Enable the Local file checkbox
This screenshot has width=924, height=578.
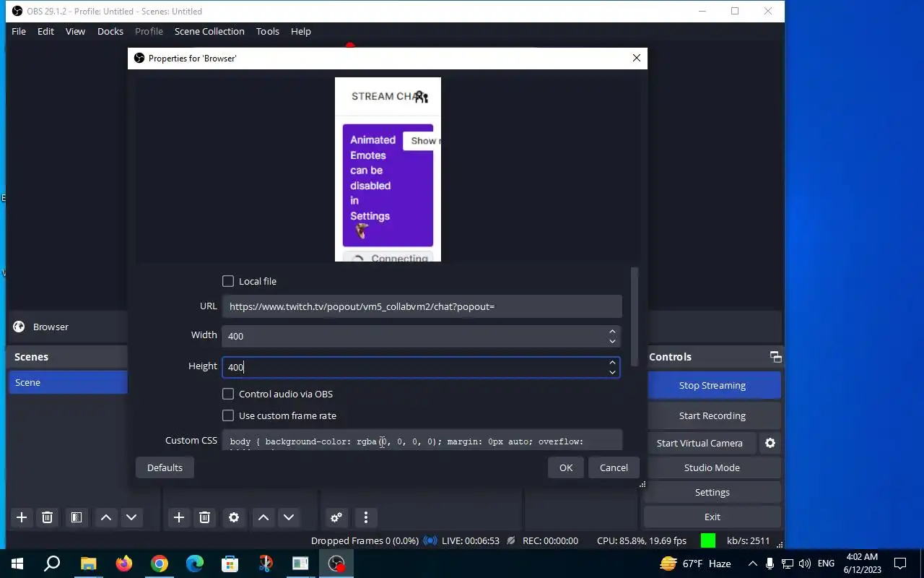(228, 281)
